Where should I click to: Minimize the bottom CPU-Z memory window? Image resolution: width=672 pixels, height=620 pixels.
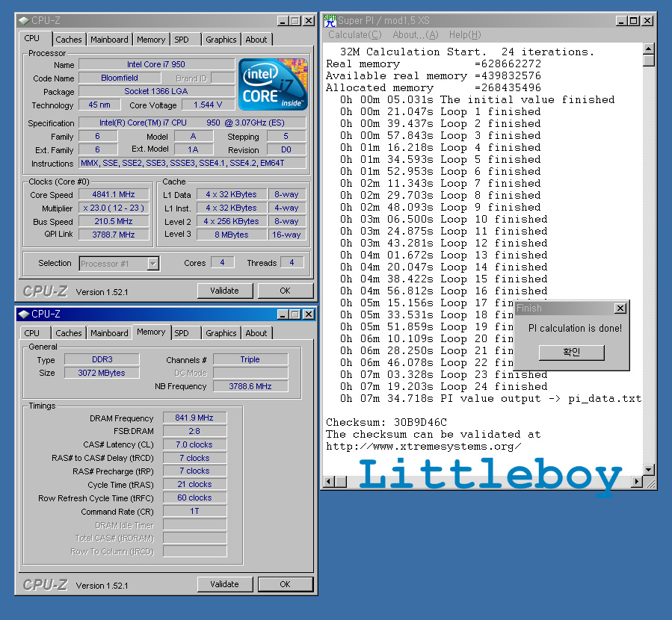tap(283, 314)
